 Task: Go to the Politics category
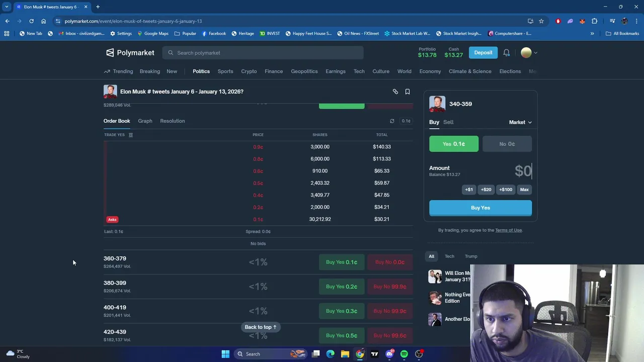201,71
